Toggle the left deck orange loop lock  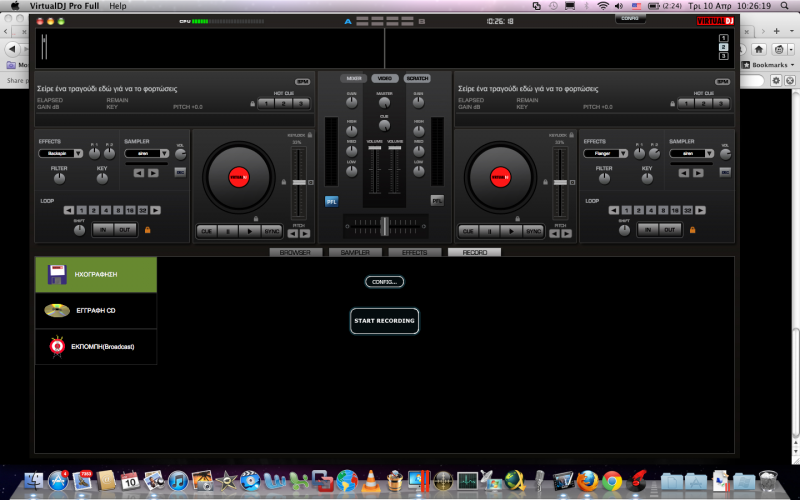tap(147, 230)
